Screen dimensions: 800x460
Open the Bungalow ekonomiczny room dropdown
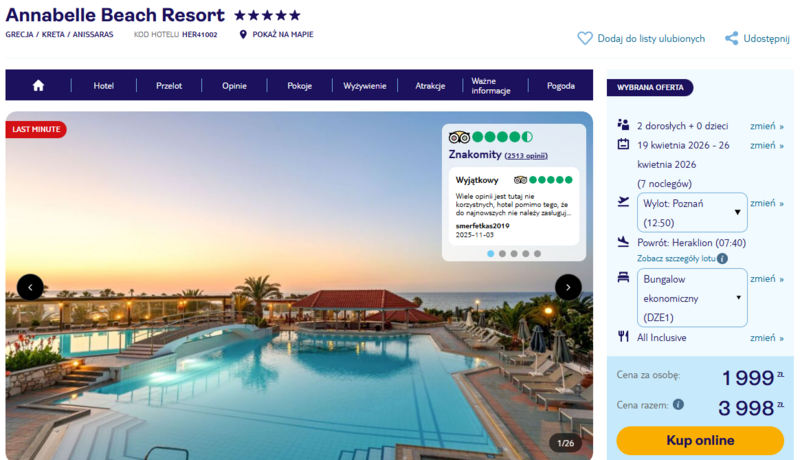[692, 297]
